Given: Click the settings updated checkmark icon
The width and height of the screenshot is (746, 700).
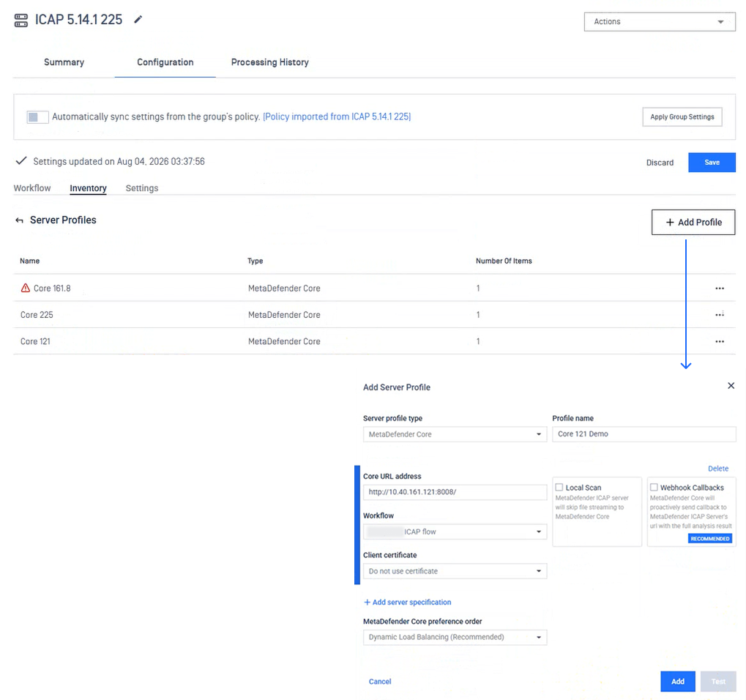Looking at the screenshot, I should (x=21, y=161).
